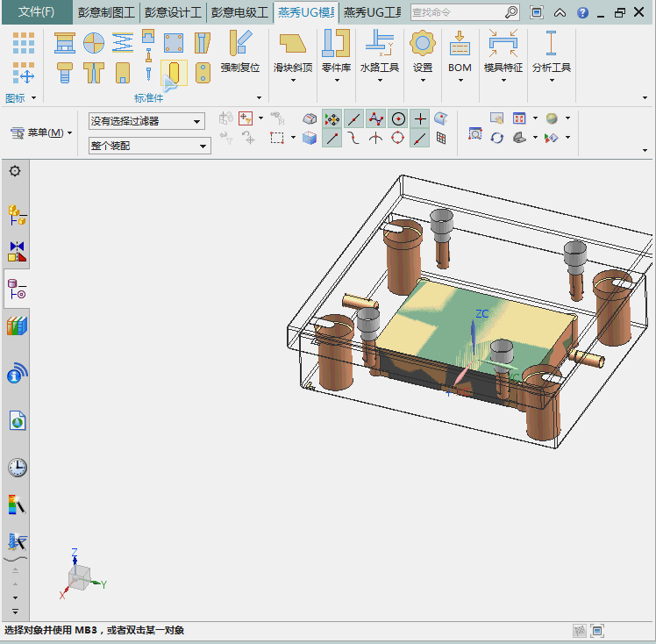Switch to the 彭意设计工 ribbon tab
The image size is (656, 644).
pyautogui.click(x=173, y=12)
